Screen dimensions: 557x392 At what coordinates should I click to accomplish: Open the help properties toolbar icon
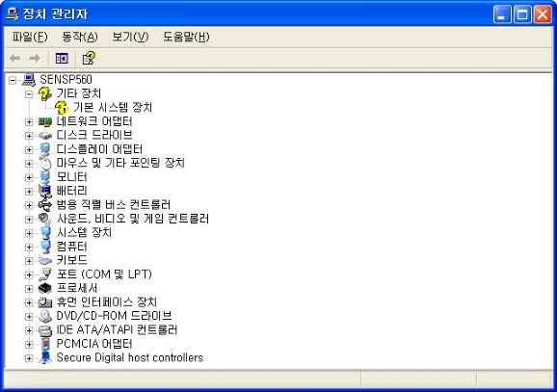pyautogui.click(x=89, y=58)
